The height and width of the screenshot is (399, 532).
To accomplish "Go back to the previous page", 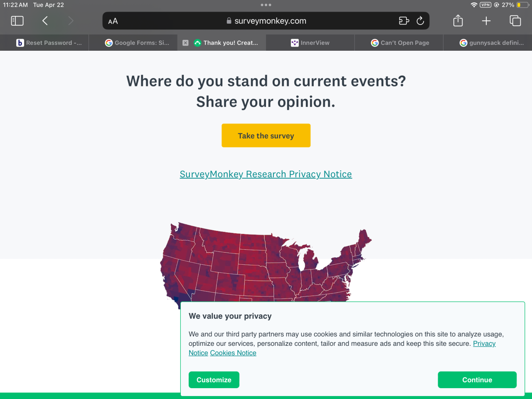I will [45, 21].
